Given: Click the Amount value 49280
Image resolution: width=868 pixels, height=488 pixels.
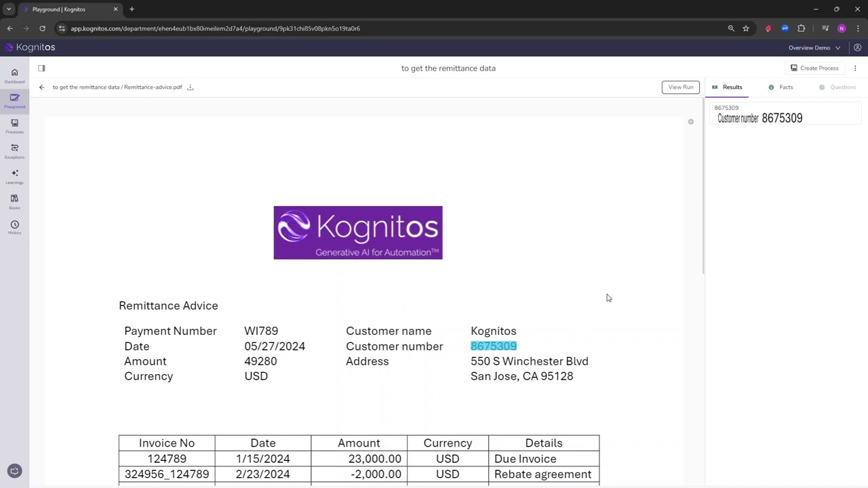Looking at the screenshot, I should [260, 361].
